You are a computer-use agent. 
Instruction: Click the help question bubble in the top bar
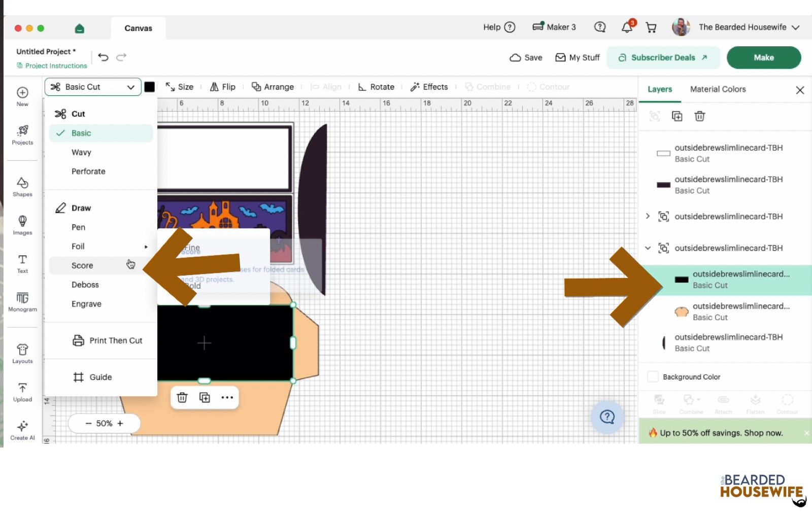(600, 27)
